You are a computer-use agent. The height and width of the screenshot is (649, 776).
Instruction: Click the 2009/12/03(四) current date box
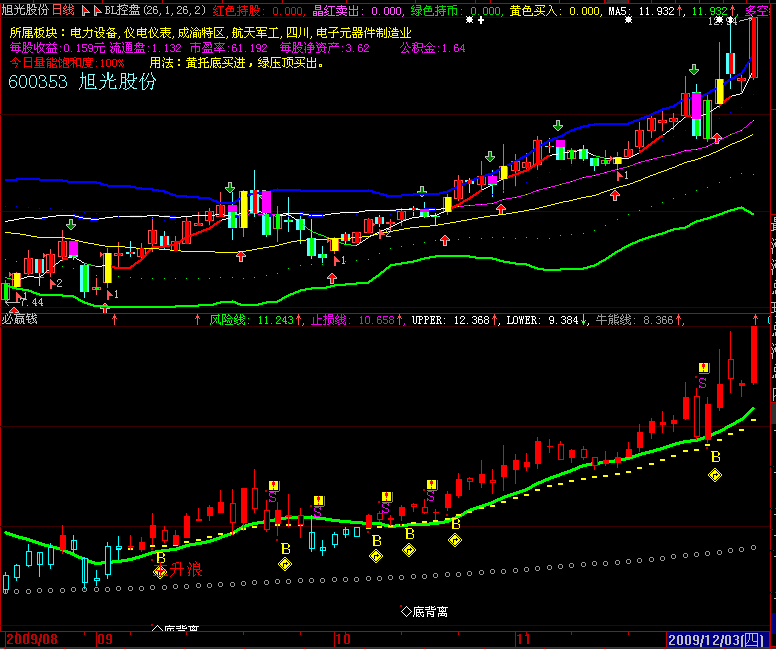716,640
